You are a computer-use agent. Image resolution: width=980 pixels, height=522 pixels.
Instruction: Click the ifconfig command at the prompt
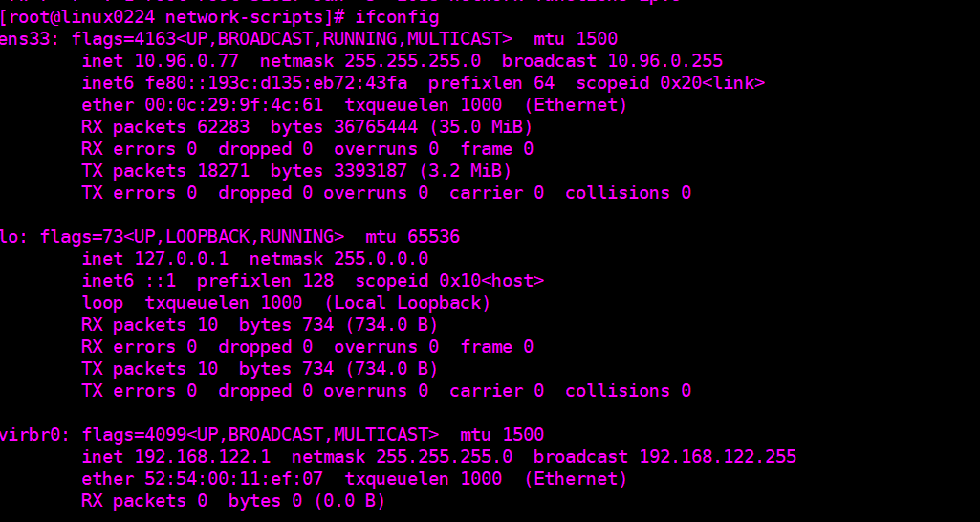tap(397, 17)
